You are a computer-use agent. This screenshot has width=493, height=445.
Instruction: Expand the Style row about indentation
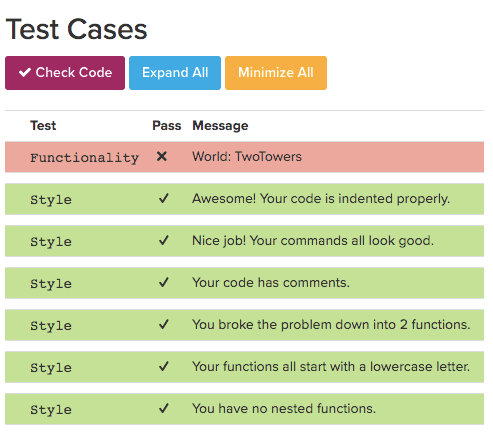click(244, 199)
